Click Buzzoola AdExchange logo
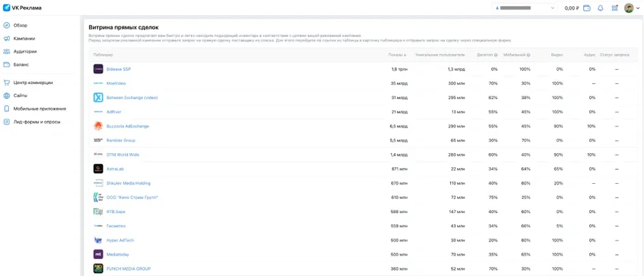Screen dimensions: 644x276 coord(98,126)
